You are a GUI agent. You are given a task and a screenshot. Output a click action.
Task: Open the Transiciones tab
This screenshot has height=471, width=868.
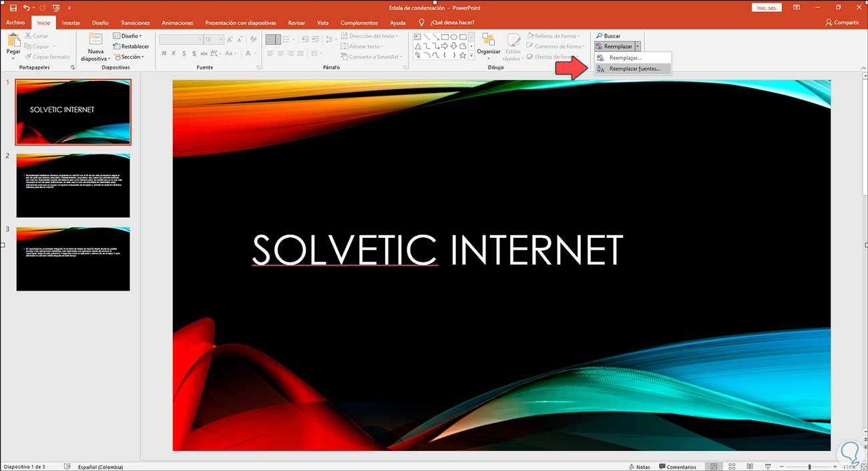(135, 23)
